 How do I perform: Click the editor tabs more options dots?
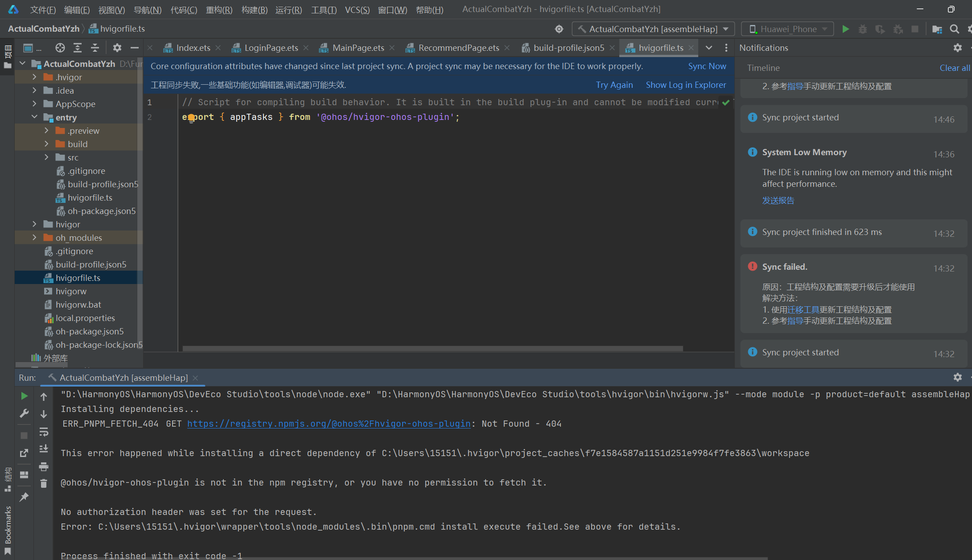point(726,48)
